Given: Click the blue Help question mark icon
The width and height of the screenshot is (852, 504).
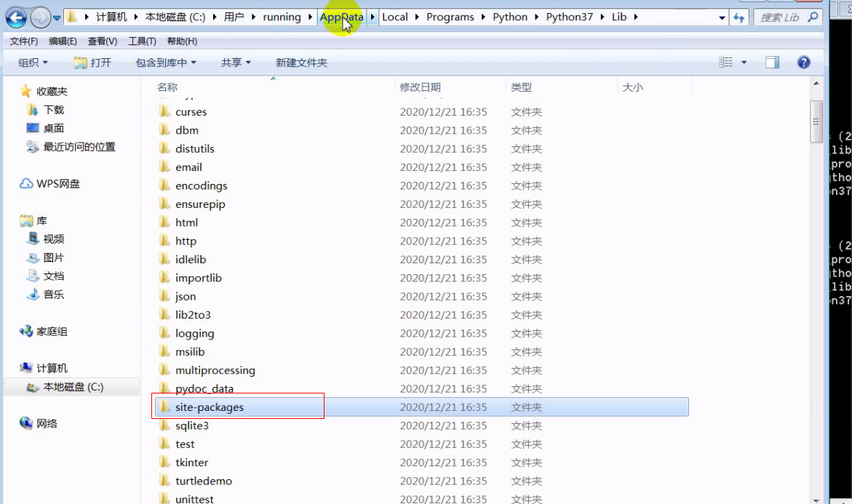Looking at the screenshot, I should pyautogui.click(x=804, y=63).
